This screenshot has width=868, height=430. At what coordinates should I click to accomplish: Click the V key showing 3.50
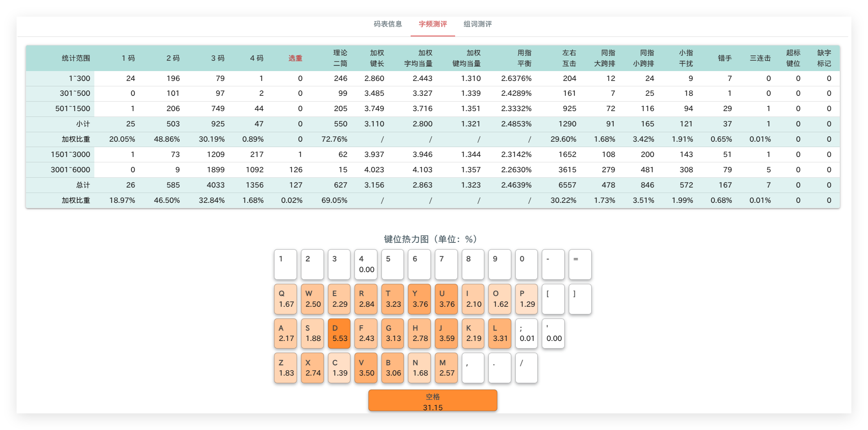(x=366, y=368)
